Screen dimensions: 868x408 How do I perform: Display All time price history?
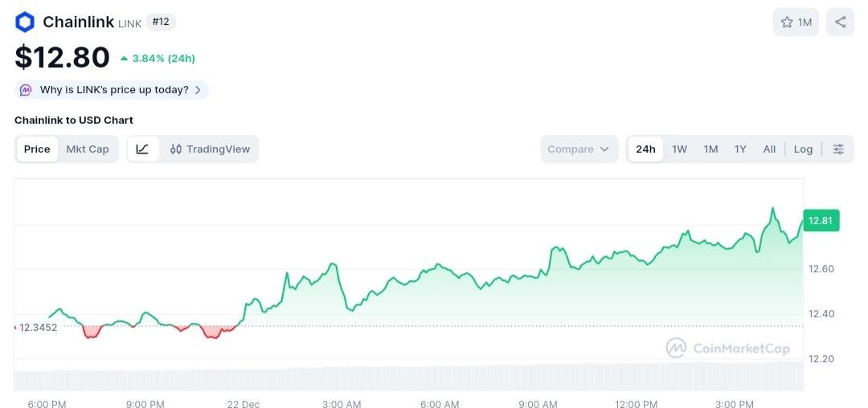tap(769, 149)
